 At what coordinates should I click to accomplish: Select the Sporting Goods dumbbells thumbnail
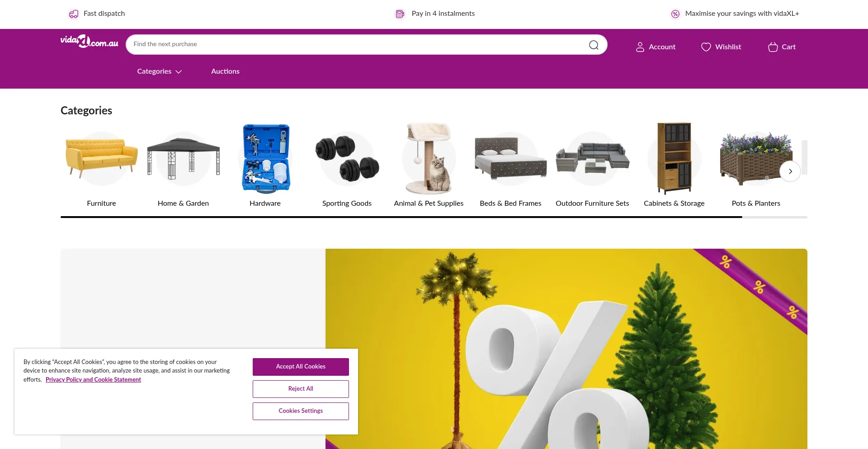click(347, 158)
